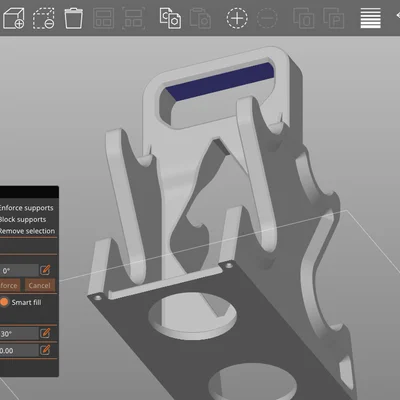Click the Remove instance minus circle icon
The width and height of the screenshot is (400, 400).
pos(267,18)
